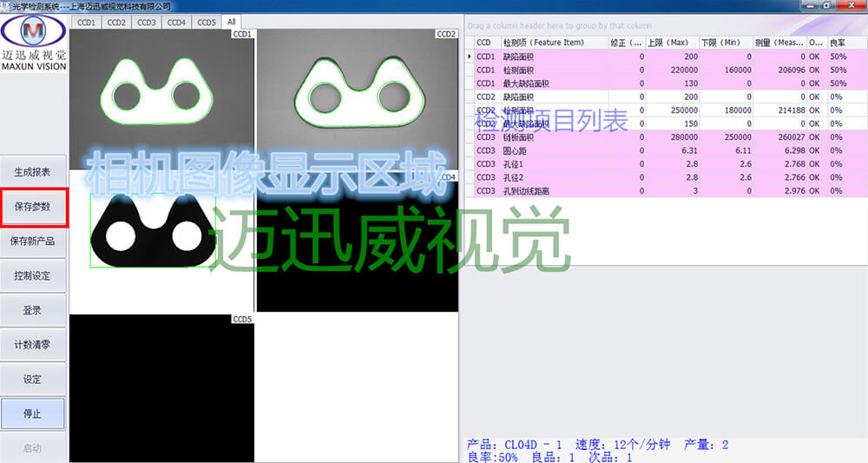Click the 良率 column header

pos(838,43)
